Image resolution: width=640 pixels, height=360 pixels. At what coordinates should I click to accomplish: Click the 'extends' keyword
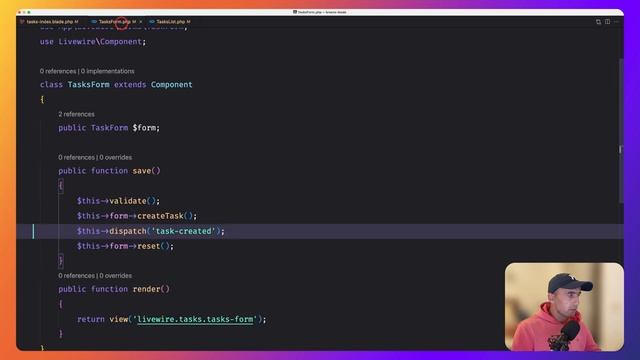coord(130,84)
